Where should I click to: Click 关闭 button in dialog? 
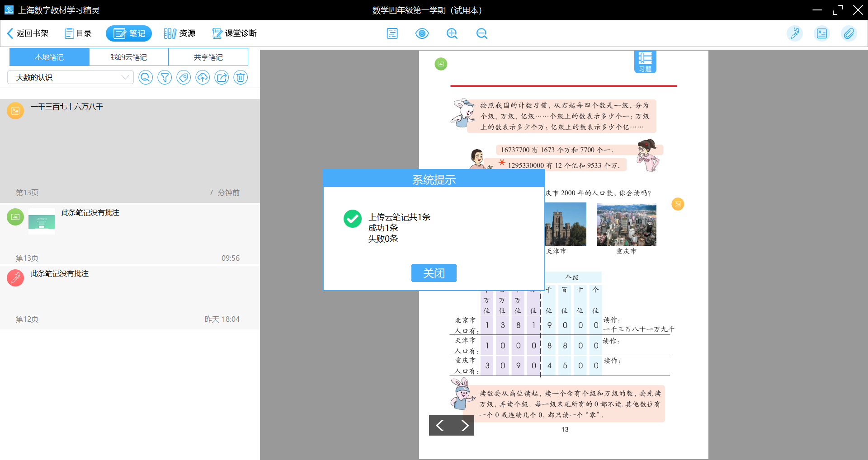434,273
